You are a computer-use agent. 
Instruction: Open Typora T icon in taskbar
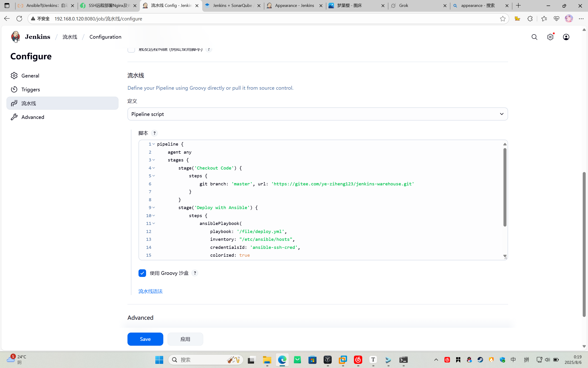pos(373,360)
